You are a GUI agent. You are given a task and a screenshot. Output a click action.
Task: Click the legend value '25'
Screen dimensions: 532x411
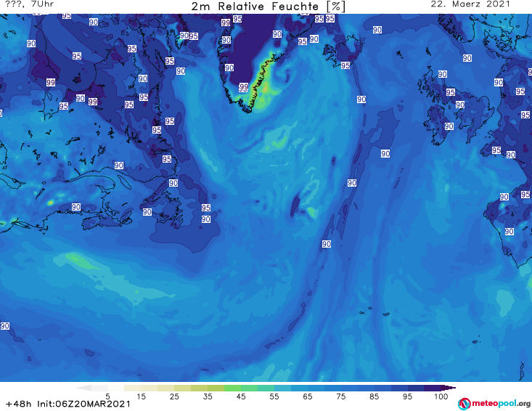pyautogui.click(x=174, y=396)
